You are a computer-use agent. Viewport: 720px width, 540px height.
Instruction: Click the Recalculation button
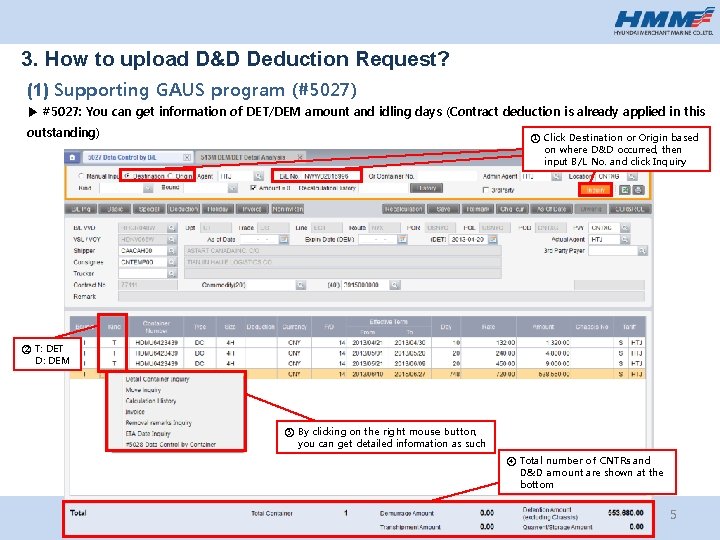pos(403,209)
